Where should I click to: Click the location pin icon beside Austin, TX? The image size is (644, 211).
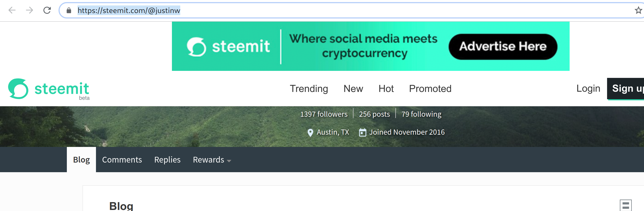(310, 132)
